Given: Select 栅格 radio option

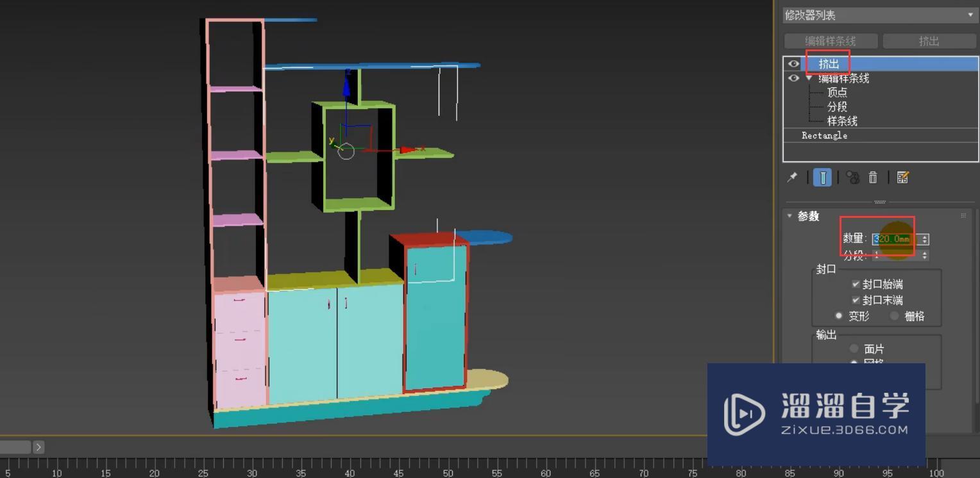Looking at the screenshot, I should (x=895, y=316).
